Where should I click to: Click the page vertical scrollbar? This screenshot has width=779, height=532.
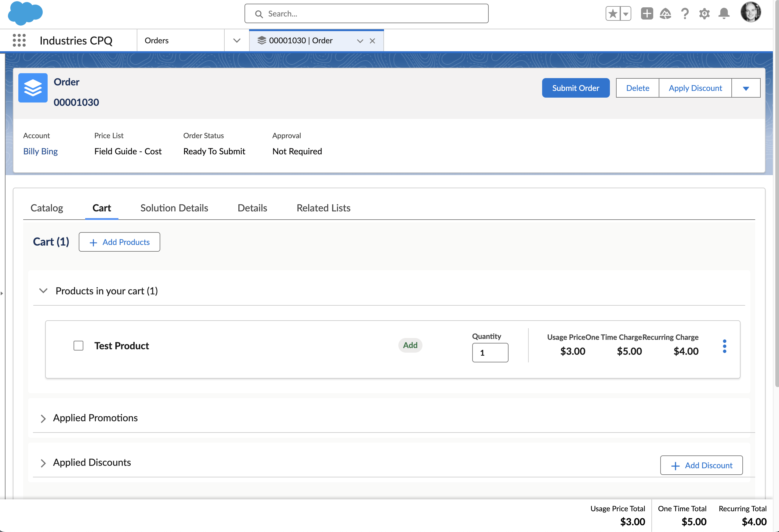click(x=776, y=194)
